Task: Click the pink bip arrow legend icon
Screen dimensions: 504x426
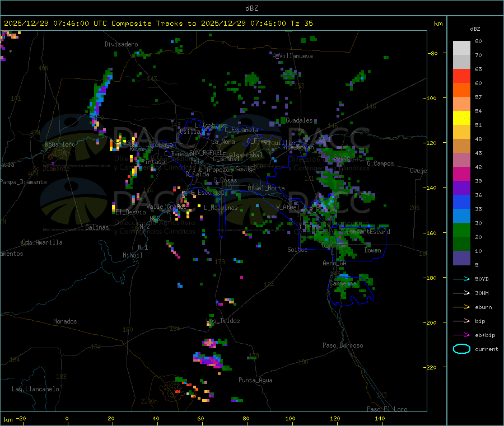Action: tap(461, 321)
